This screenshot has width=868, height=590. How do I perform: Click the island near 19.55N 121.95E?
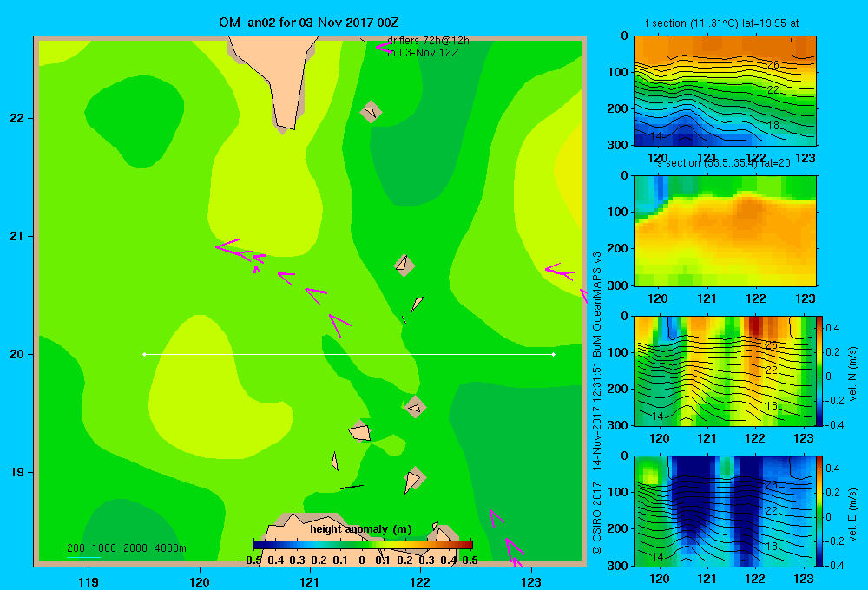[415, 407]
